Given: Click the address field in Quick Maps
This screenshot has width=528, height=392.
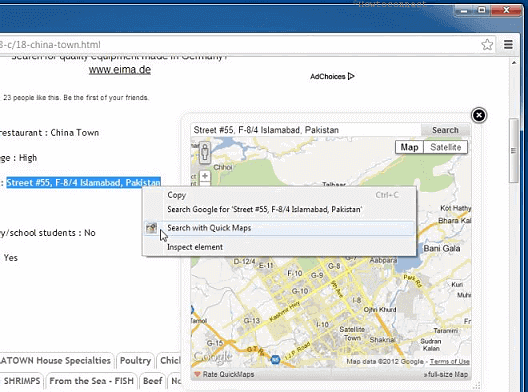Looking at the screenshot, I should 306,130.
